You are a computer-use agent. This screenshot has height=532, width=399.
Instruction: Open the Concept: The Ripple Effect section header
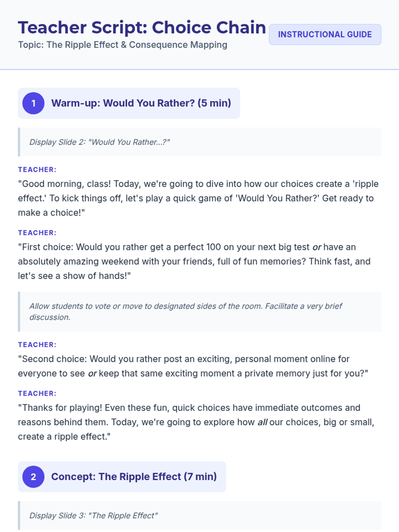point(122,477)
